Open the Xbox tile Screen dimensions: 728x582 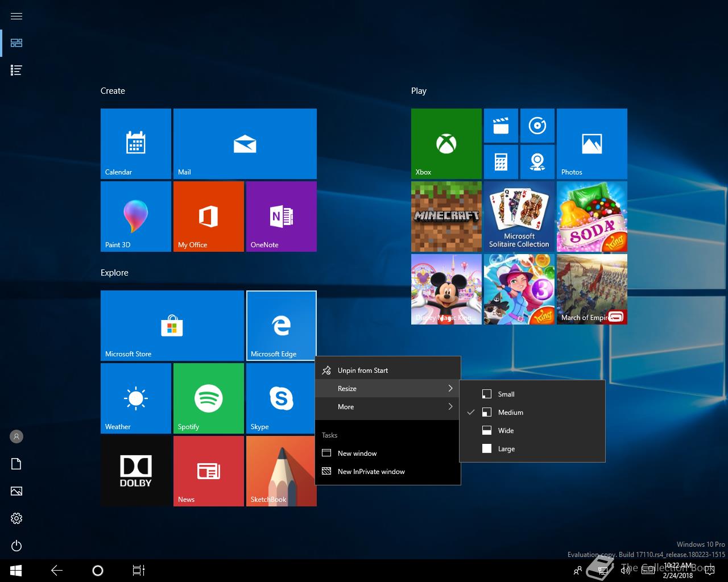(x=446, y=144)
